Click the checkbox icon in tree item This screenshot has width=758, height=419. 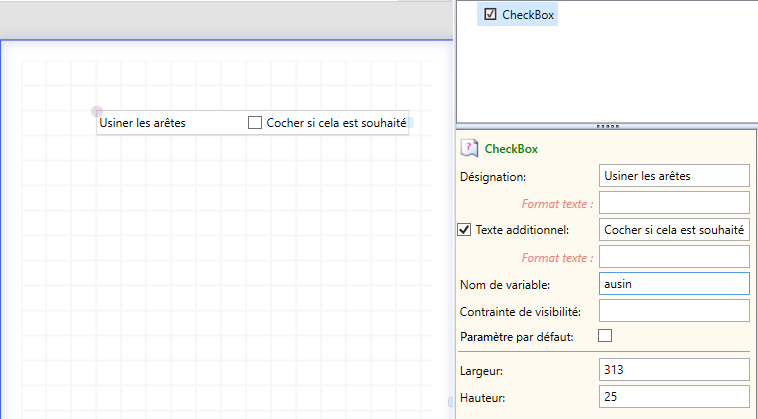490,14
